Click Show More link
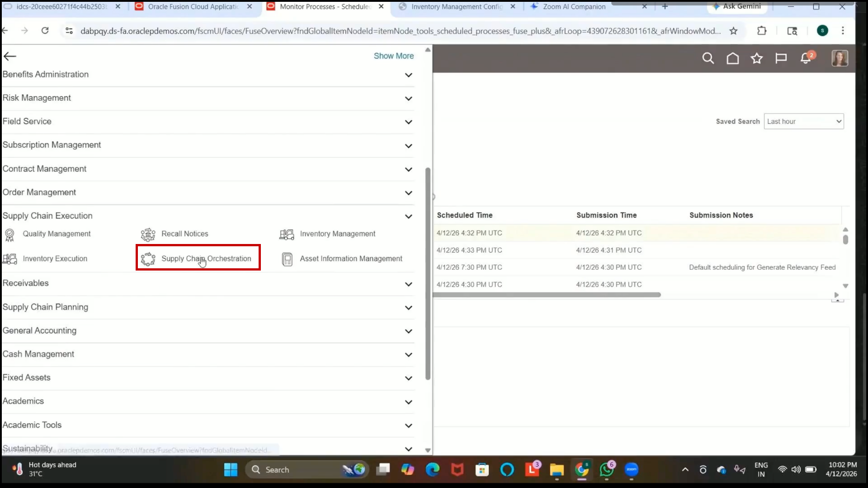This screenshot has width=868, height=488. pyautogui.click(x=393, y=56)
